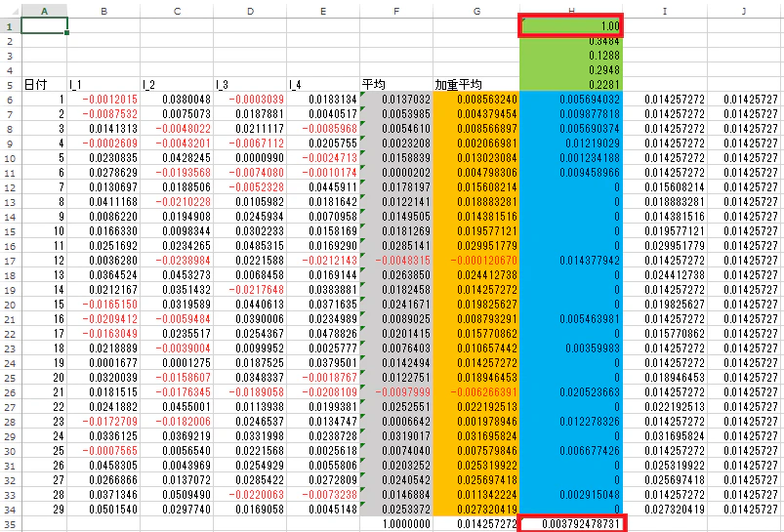Select green cell with value 0.2281
This screenshot has height=532, width=784.
point(571,85)
